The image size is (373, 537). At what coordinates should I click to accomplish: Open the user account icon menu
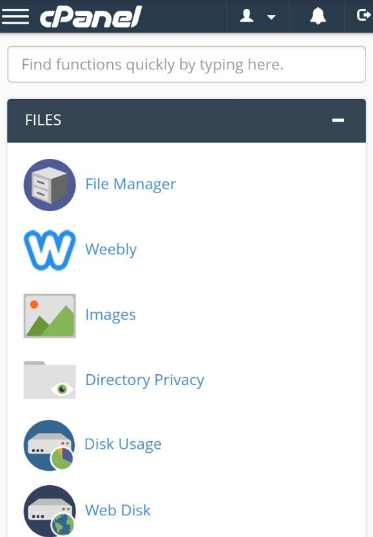coord(246,16)
